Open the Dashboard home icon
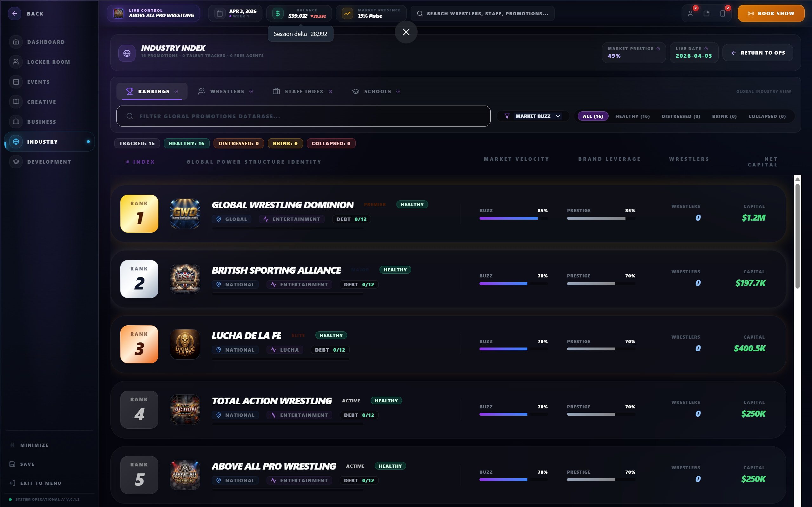This screenshot has width=812, height=507. point(16,42)
